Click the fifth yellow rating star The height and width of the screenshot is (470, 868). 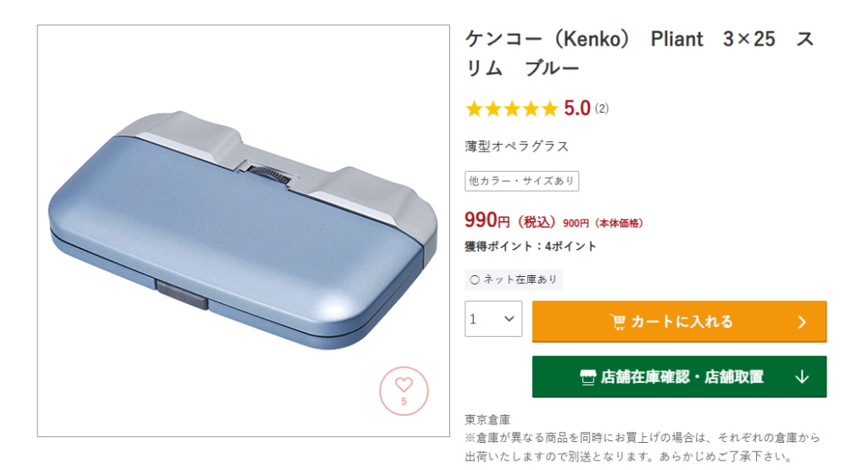click(x=549, y=108)
